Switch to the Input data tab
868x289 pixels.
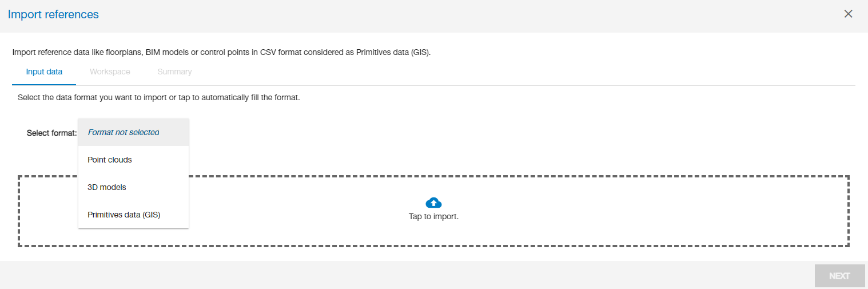(44, 72)
